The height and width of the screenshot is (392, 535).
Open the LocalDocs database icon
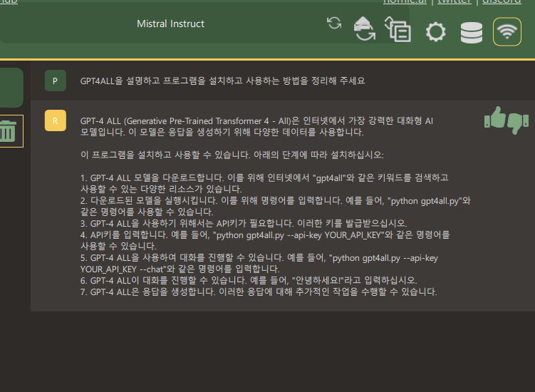[472, 33]
